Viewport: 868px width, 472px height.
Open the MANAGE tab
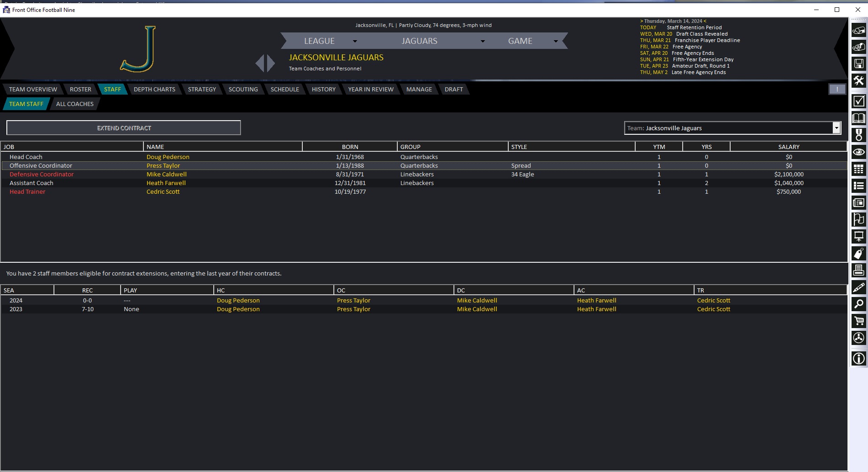[x=419, y=89]
